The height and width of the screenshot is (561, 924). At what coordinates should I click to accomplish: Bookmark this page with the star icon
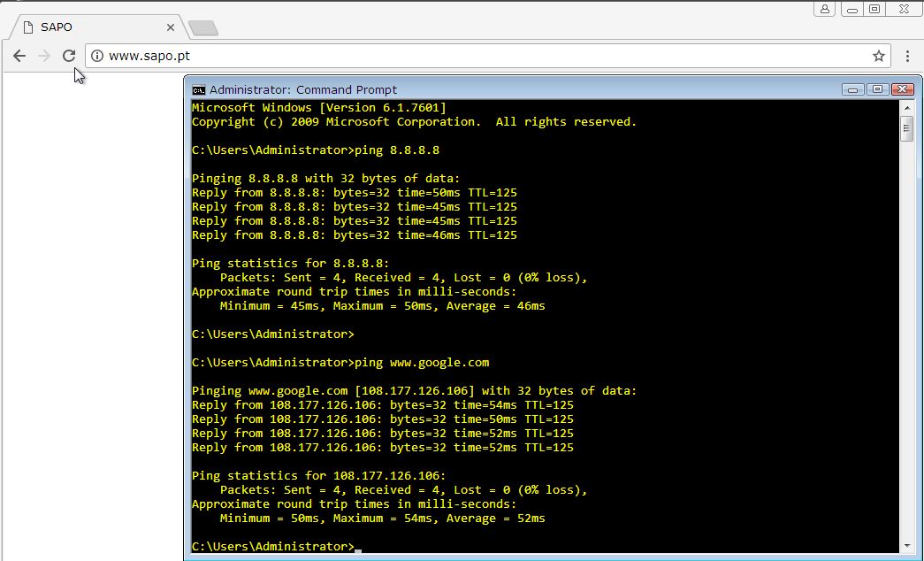(878, 56)
